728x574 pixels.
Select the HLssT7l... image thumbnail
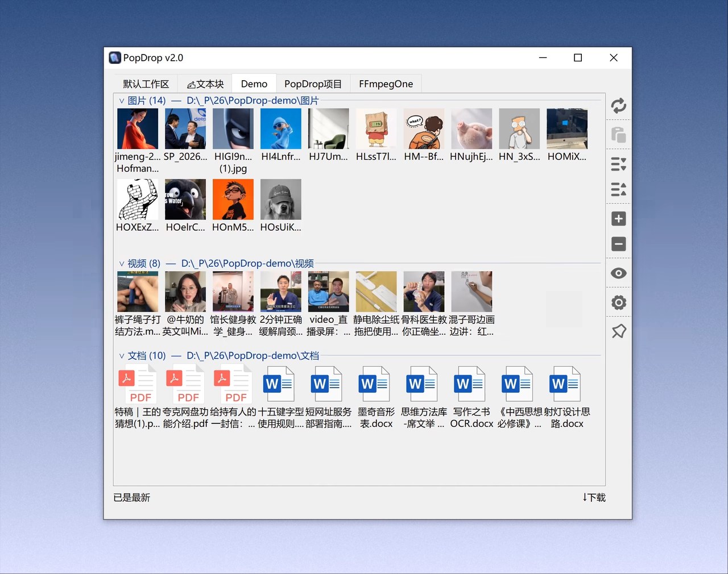[x=377, y=129]
